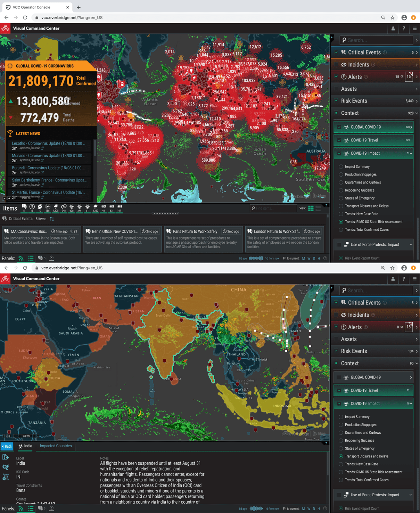Open Lesotho Coronavirus Update news link
Image resolution: width=420 pixels, height=513 pixels.
coord(49,144)
